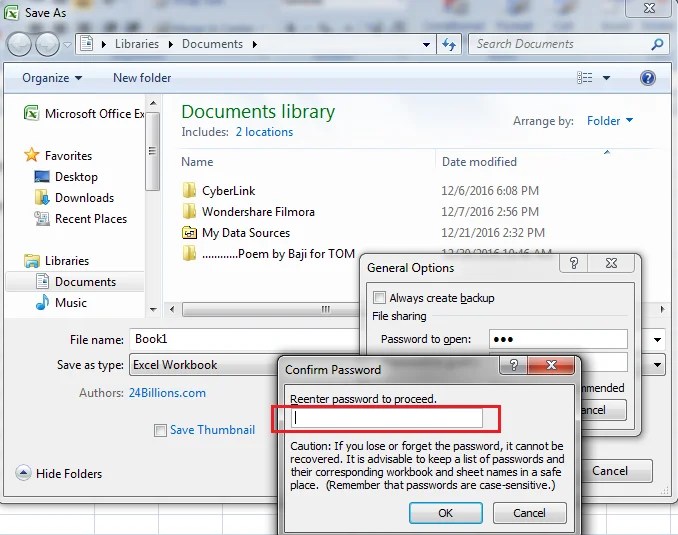678x535 pixels.
Task: Click the Forward navigation arrow
Action: click(47, 45)
